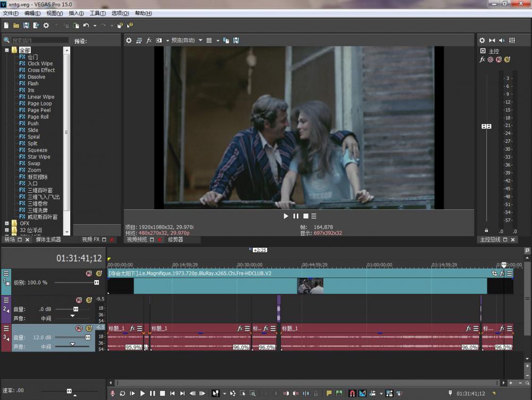Switch to the 视频 FX tab
The image size is (532, 400).
pyautogui.click(x=90, y=239)
